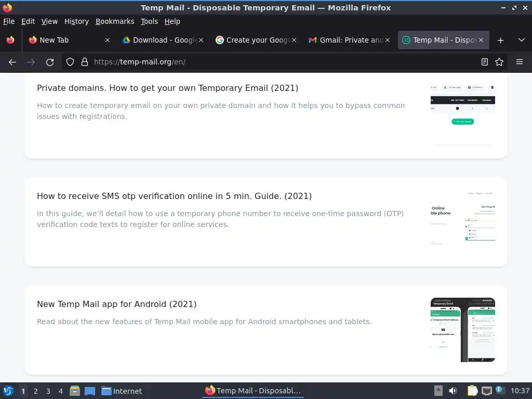Open the Edit menu
The height and width of the screenshot is (399, 532).
tap(28, 21)
